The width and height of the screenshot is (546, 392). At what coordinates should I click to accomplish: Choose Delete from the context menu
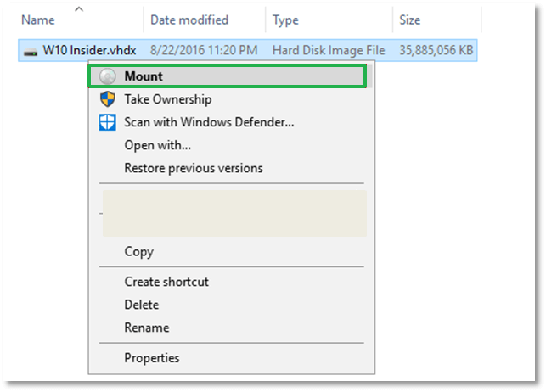(231, 305)
